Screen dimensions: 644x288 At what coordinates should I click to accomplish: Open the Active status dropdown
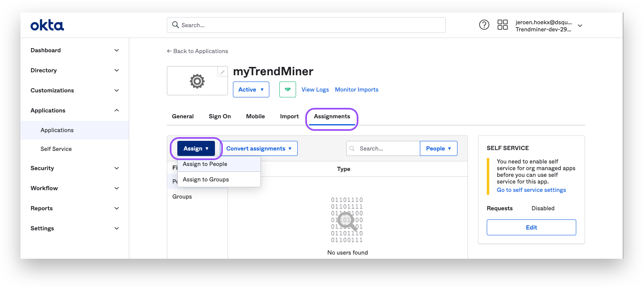pyautogui.click(x=251, y=89)
